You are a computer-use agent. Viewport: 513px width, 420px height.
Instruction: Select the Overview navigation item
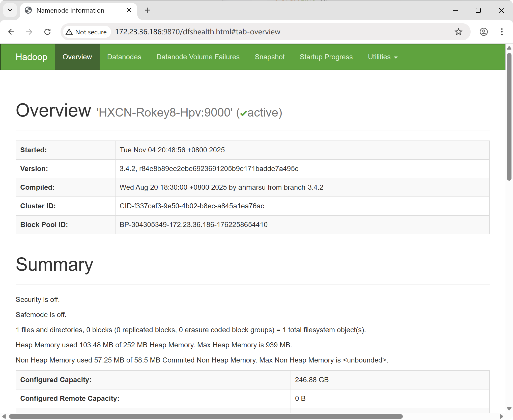77,57
